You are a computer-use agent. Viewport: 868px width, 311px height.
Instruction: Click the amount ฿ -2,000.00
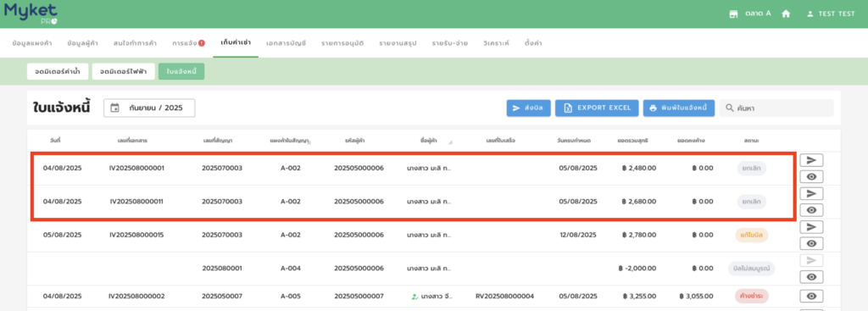pyautogui.click(x=637, y=268)
